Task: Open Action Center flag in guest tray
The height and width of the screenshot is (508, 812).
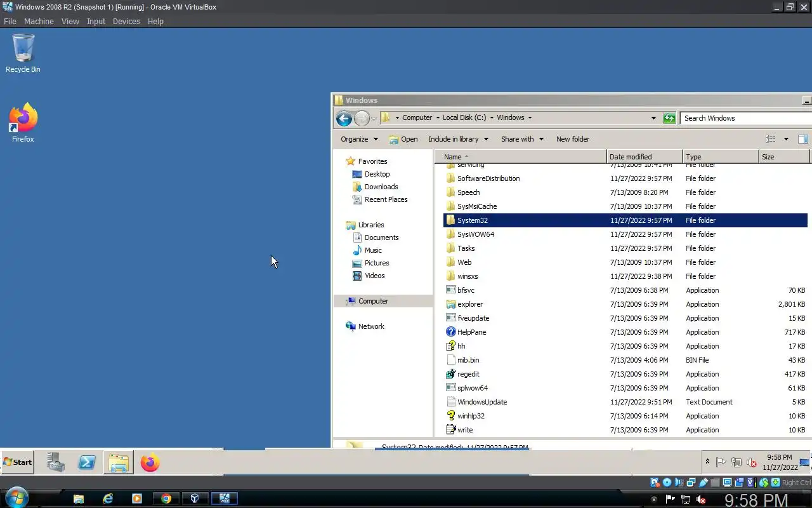Action: click(721, 462)
